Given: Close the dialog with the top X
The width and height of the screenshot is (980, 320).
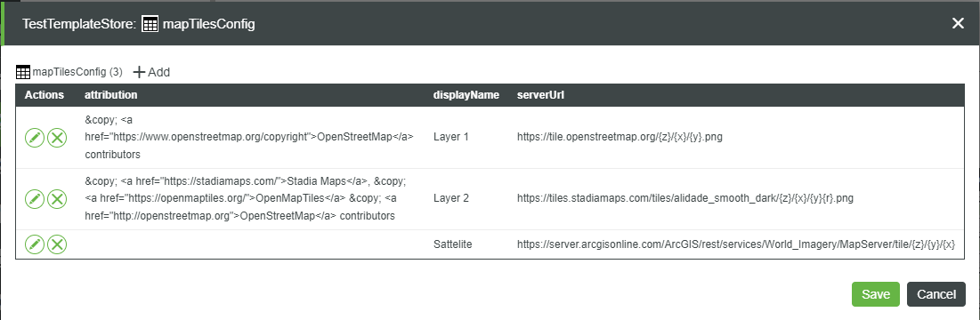Looking at the screenshot, I should tap(958, 24).
